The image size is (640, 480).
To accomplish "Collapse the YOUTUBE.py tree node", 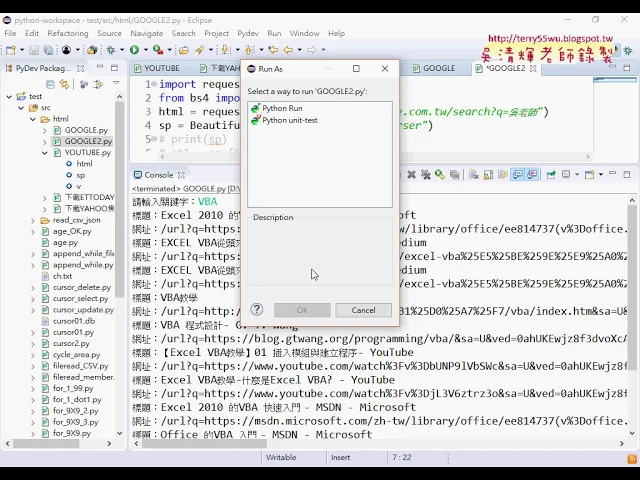I will tap(44, 153).
